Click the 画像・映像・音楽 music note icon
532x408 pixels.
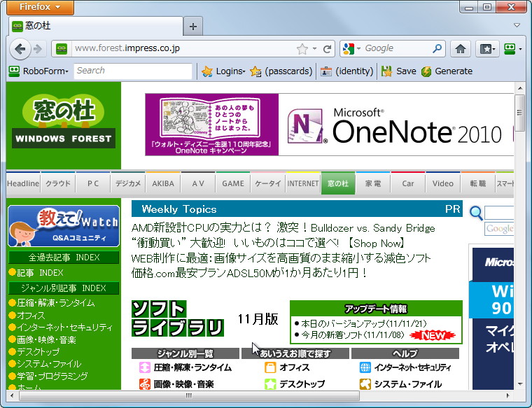[145, 384]
